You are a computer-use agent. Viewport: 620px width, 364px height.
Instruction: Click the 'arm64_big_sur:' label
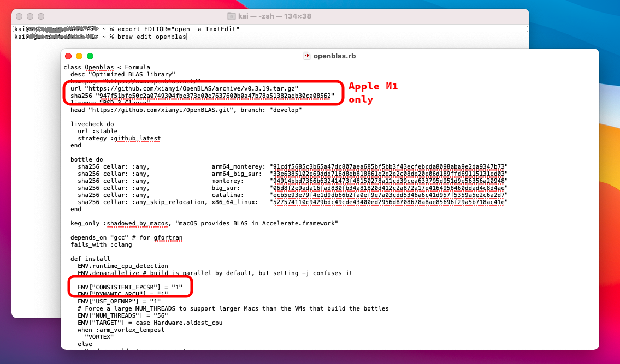click(237, 174)
